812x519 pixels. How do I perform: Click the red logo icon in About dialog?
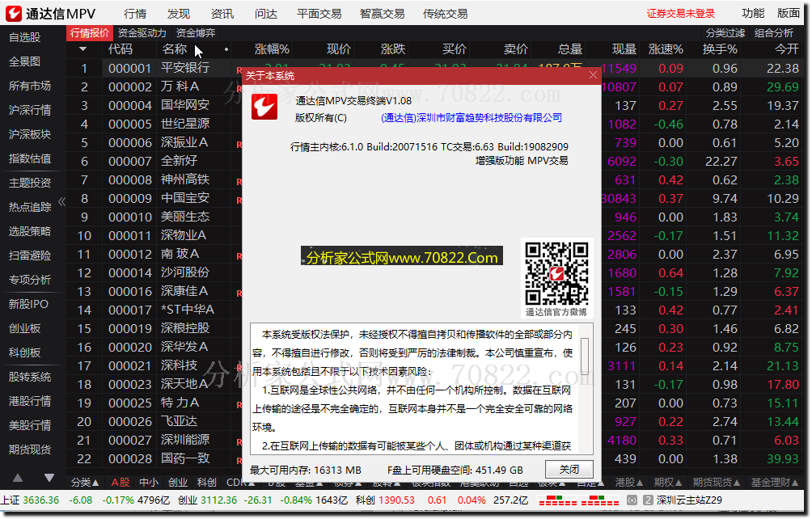264,107
